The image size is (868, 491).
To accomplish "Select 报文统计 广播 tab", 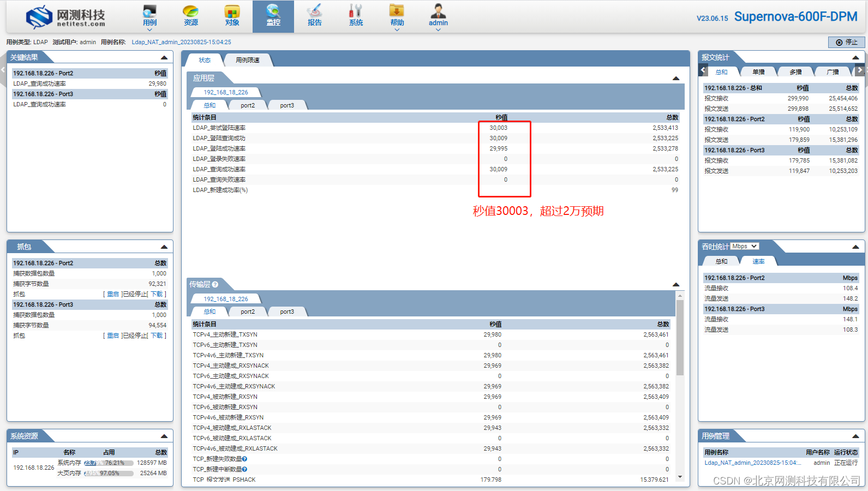I will pyautogui.click(x=833, y=72).
